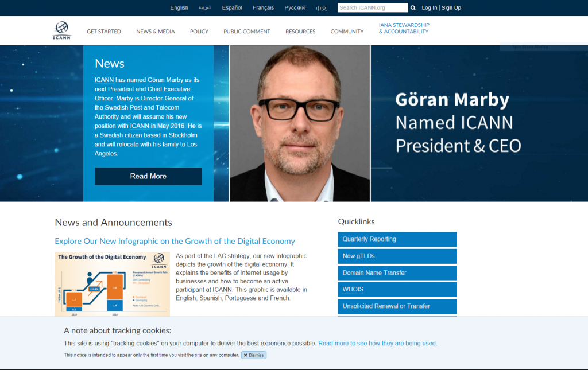Open the Quarterly Reporting quicklink
Screen dimensions: 588x370
pyautogui.click(x=397, y=239)
